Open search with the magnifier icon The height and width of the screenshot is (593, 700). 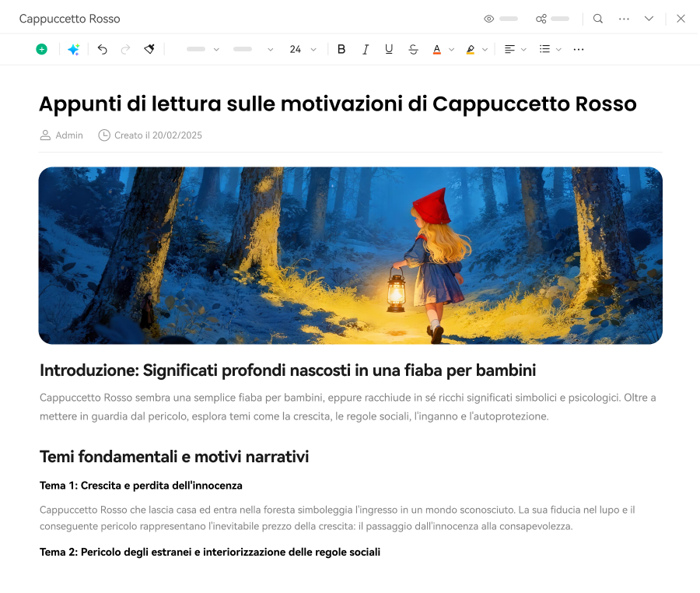pos(598,18)
